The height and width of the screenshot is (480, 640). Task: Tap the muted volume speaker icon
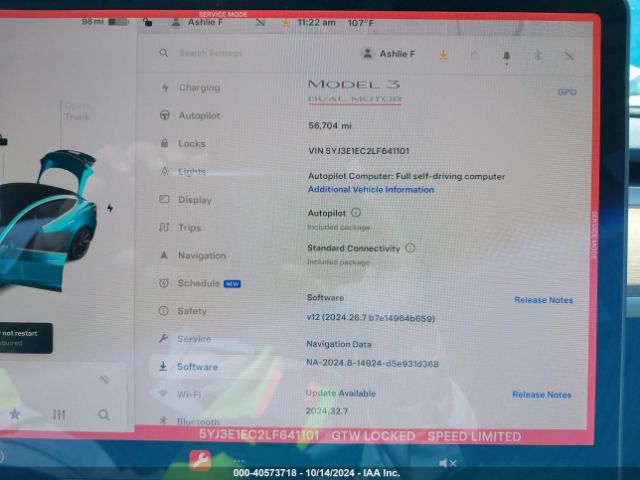click(448, 463)
